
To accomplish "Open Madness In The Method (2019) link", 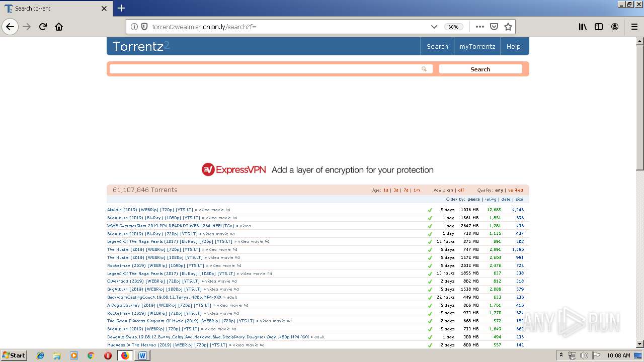I will point(167,345).
